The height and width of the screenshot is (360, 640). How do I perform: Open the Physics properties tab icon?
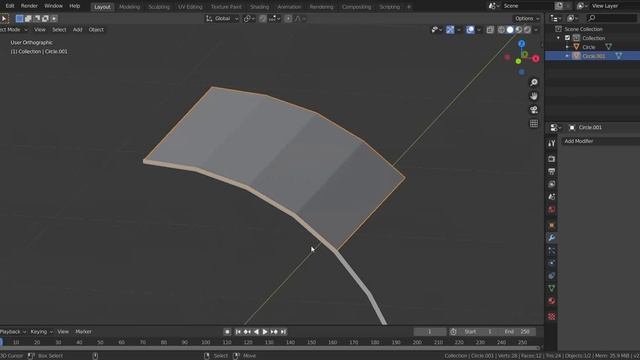pos(551,263)
